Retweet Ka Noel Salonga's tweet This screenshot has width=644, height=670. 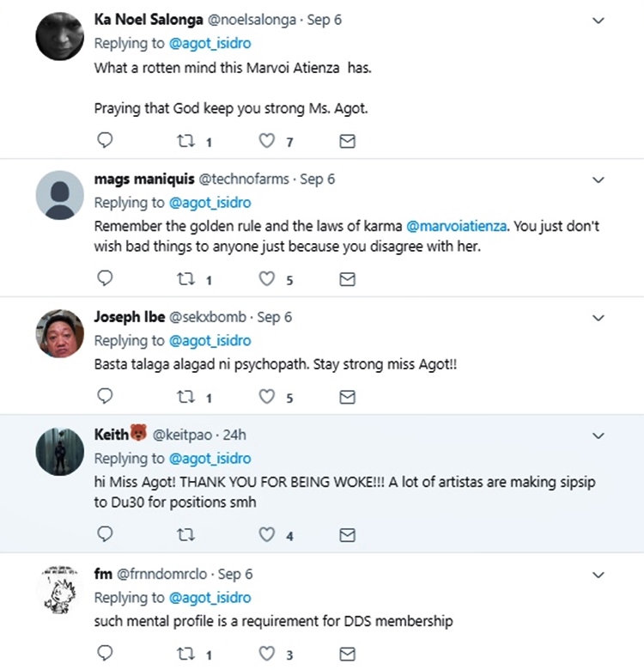pyautogui.click(x=186, y=140)
